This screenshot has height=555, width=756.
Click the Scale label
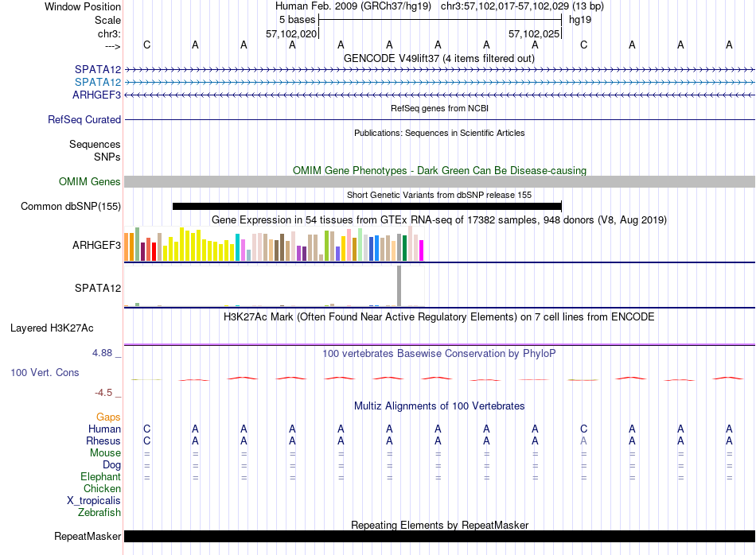[107, 20]
